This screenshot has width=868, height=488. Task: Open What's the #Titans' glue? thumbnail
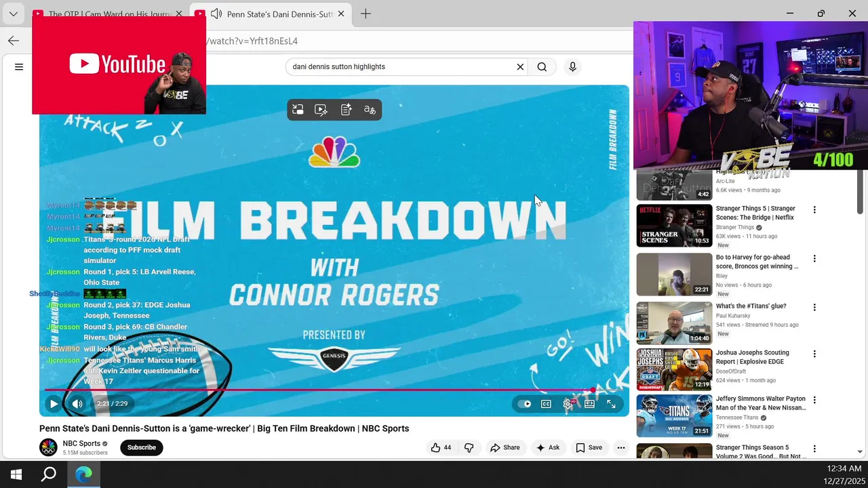[674, 323]
